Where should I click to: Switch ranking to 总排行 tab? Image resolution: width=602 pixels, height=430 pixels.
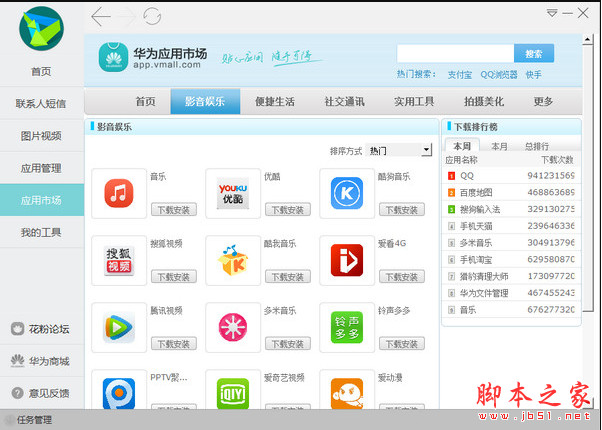[x=537, y=146]
